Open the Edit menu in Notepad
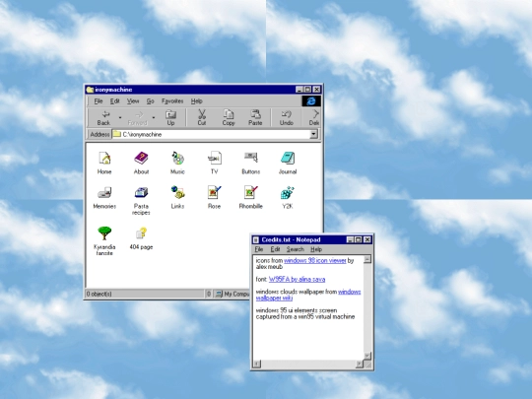Image resolution: width=532 pixels, height=399 pixels. coord(275,249)
